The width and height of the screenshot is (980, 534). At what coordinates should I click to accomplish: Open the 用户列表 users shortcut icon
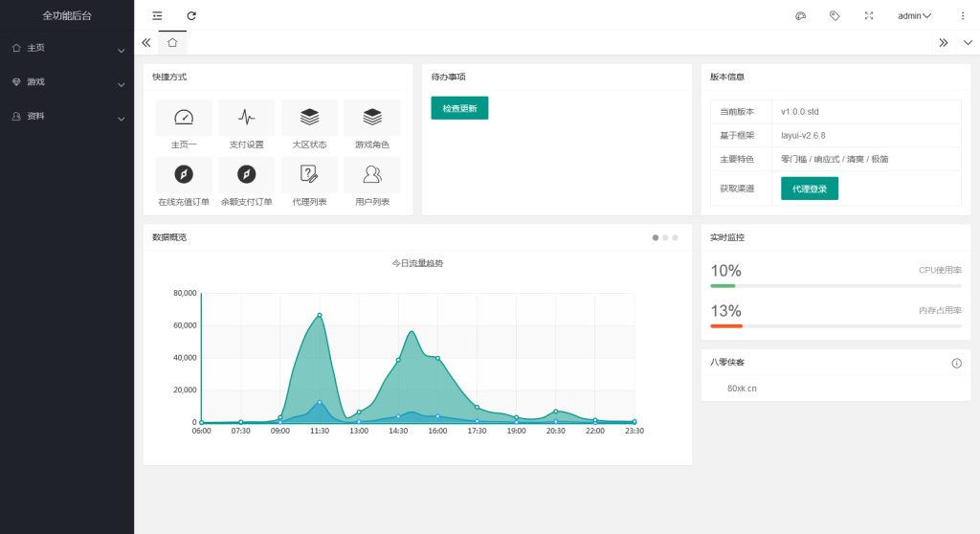click(371, 174)
